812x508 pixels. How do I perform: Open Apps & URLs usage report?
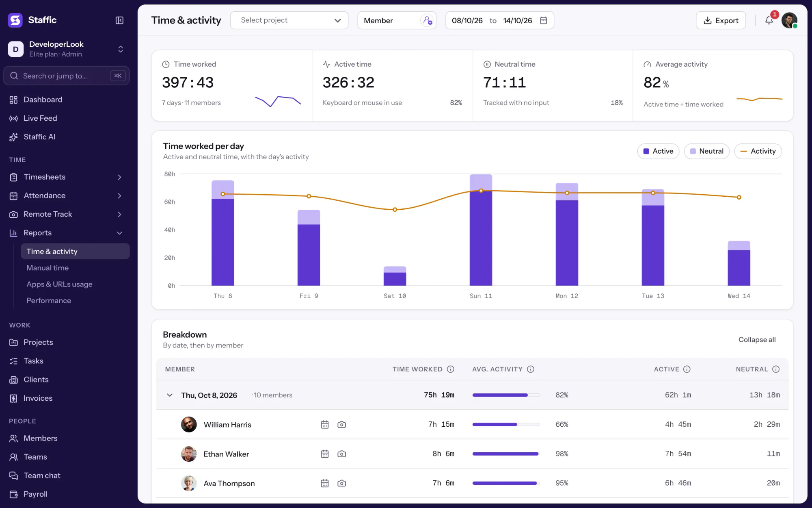pyautogui.click(x=59, y=284)
